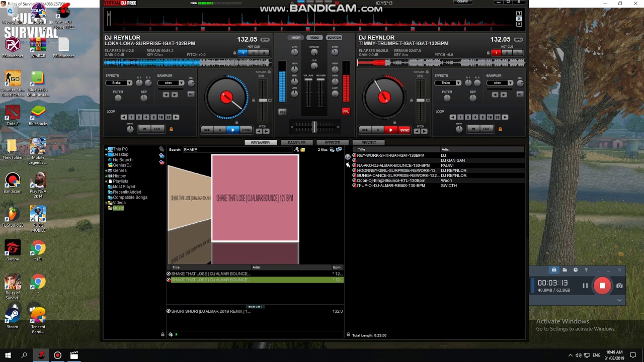
Task: Click left deck pitch fader
Action: pos(263,101)
